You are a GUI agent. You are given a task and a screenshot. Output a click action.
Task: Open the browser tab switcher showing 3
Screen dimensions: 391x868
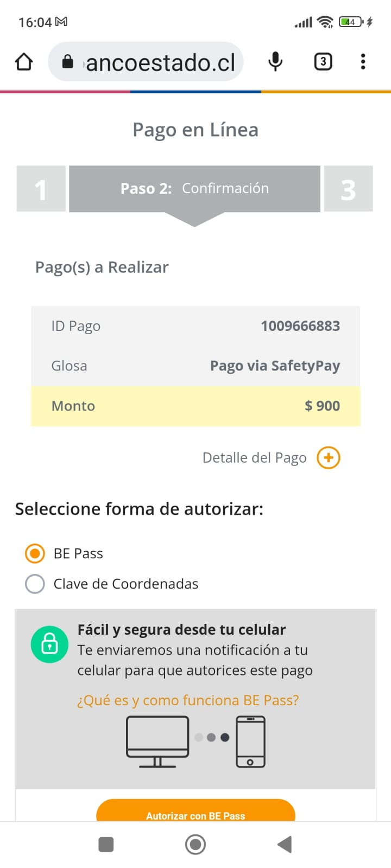click(323, 62)
